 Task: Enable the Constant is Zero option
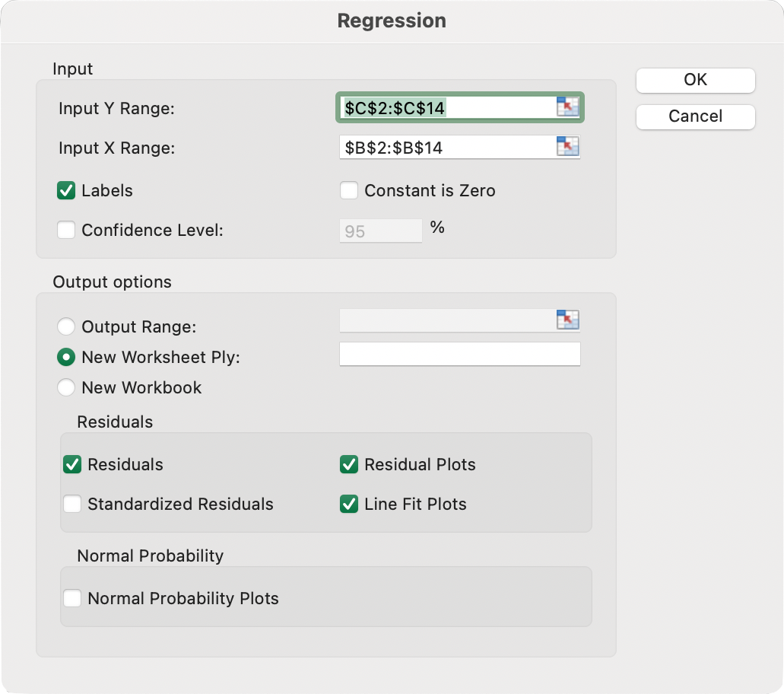(x=349, y=190)
